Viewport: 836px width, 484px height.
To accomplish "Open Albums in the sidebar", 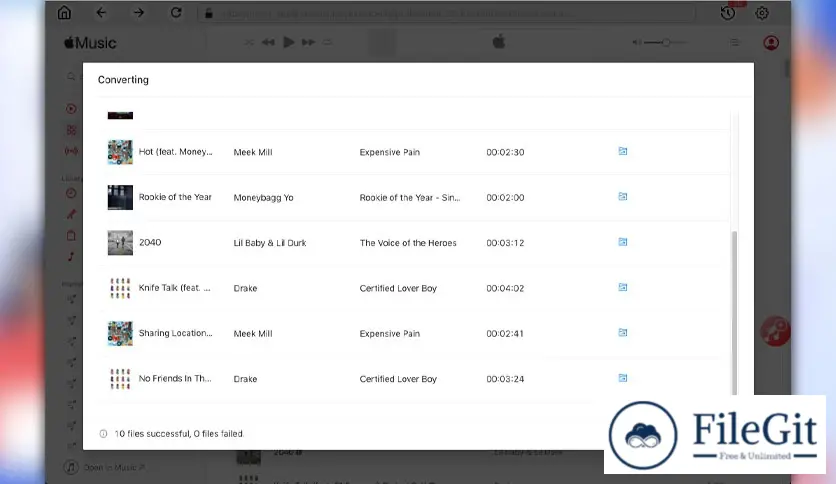I will 71,236.
